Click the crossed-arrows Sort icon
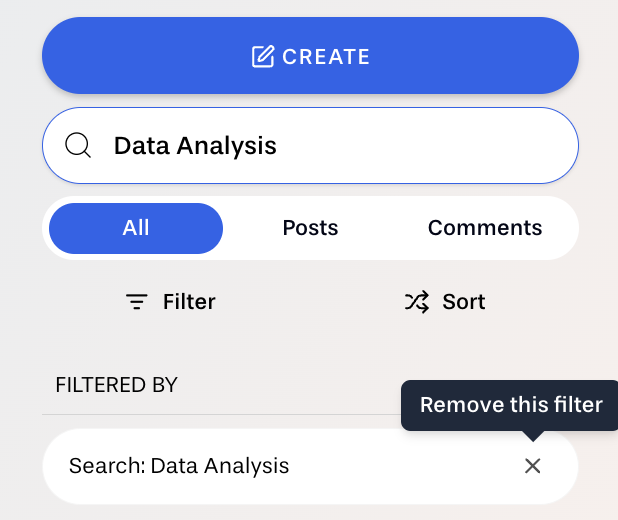Viewport: 618px width, 520px height. pyautogui.click(x=417, y=302)
